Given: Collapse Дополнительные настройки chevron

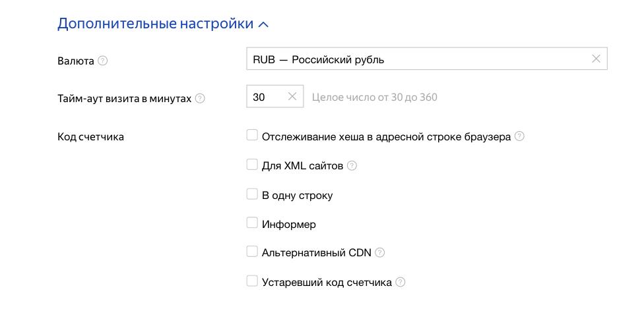Looking at the screenshot, I should [x=264, y=24].
